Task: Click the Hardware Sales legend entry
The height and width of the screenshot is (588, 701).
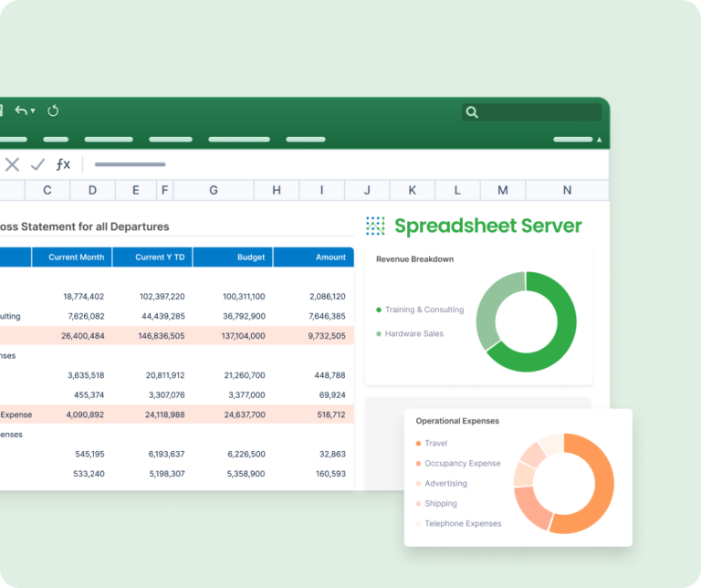Action: pyautogui.click(x=410, y=333)
